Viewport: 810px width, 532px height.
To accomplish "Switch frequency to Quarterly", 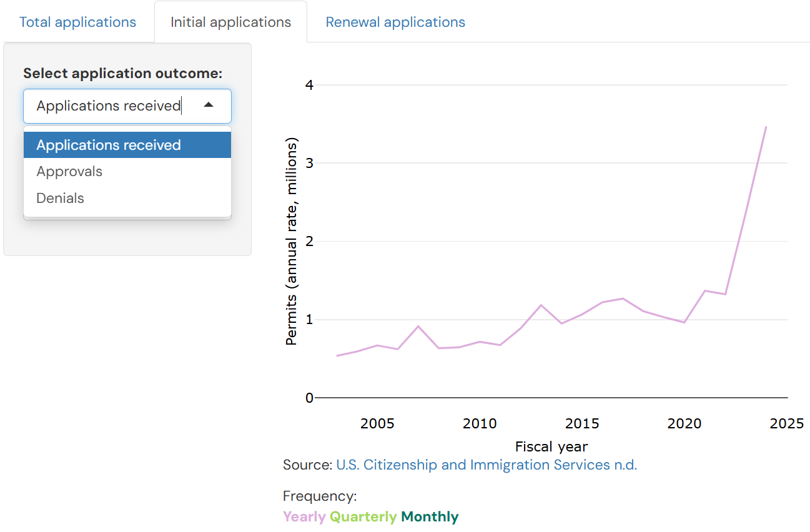I will pyautogui.click(x=363, y=517).
